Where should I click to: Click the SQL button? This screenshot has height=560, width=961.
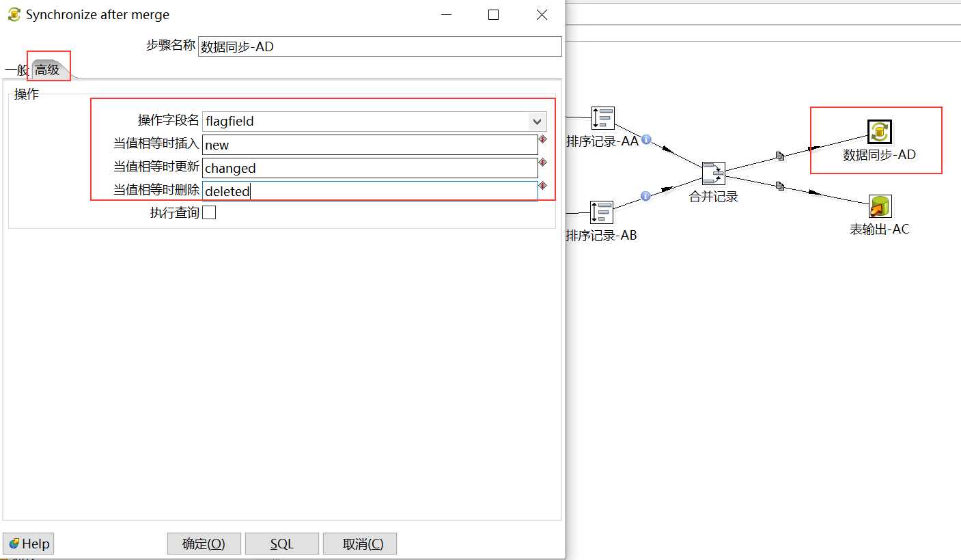pos(281,544)
